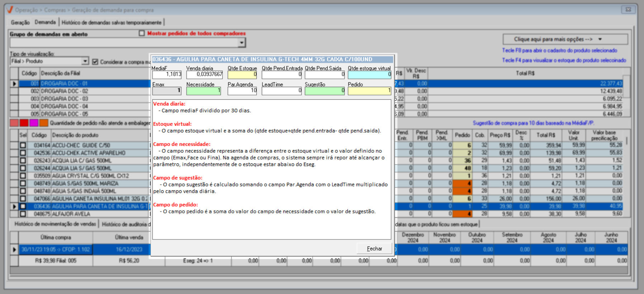Click the Emax field
The image size is (644, 294).
[x=167, y=91]
